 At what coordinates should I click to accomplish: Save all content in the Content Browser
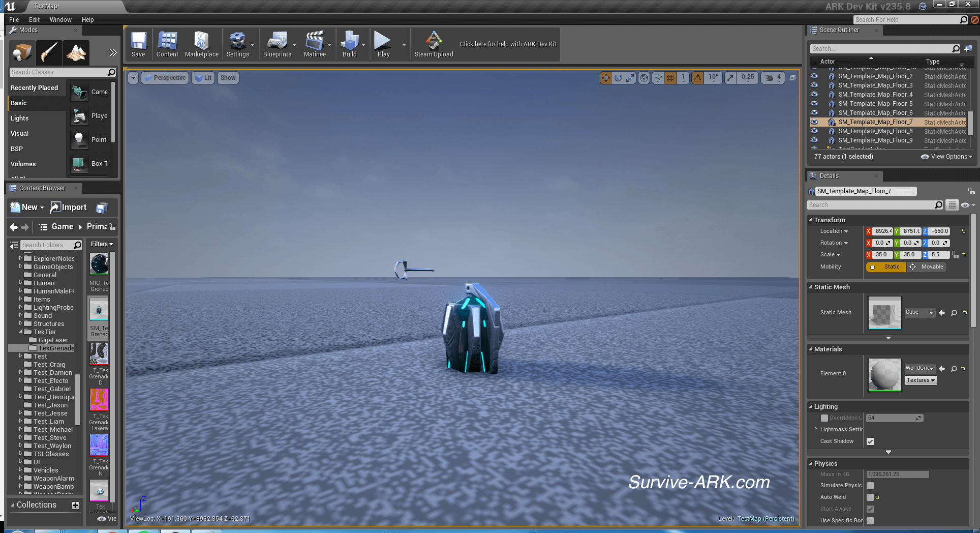(x=102, y=208)
